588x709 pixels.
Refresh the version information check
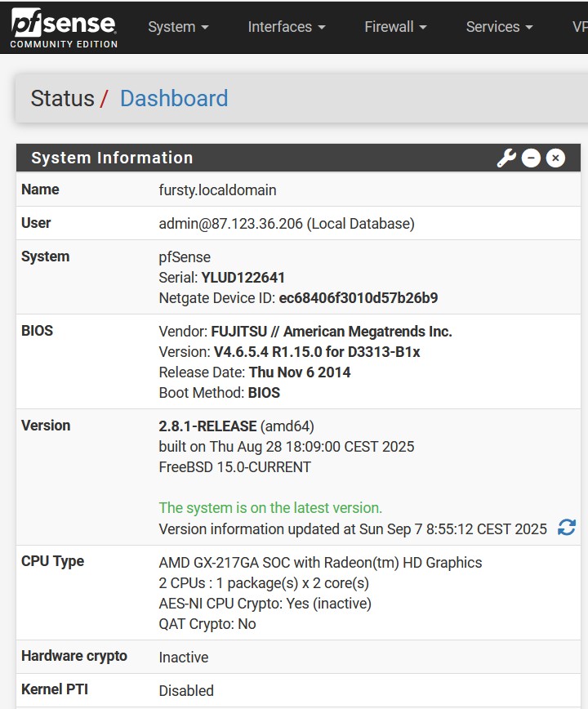point(566,527)
